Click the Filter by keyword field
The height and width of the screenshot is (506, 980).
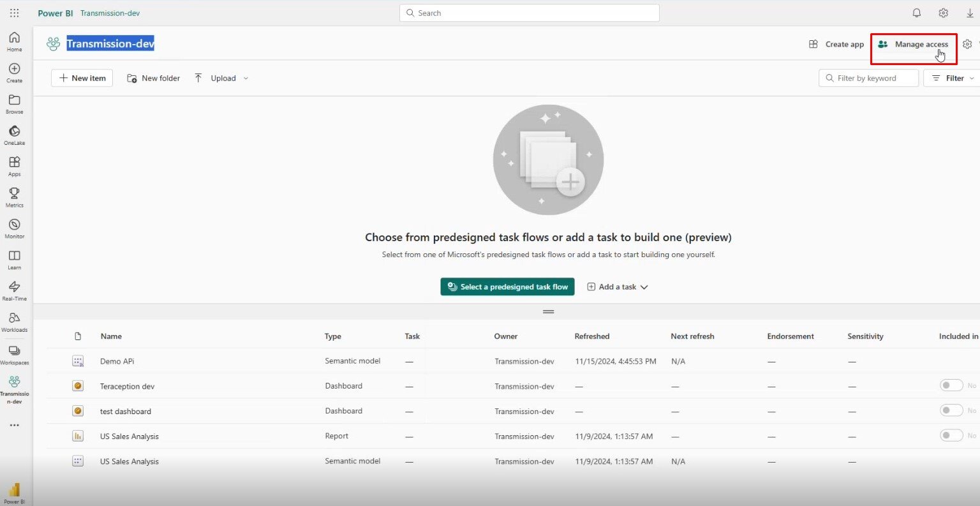[x=868, y=78]
